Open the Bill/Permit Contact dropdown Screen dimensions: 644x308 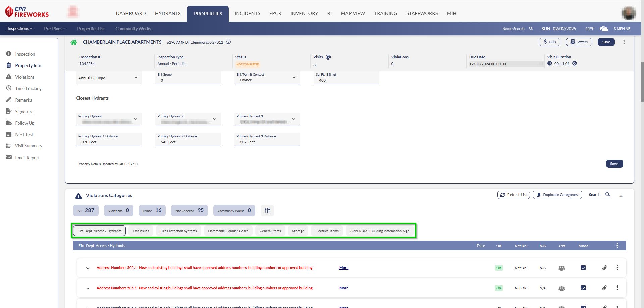tap(294, 78)
